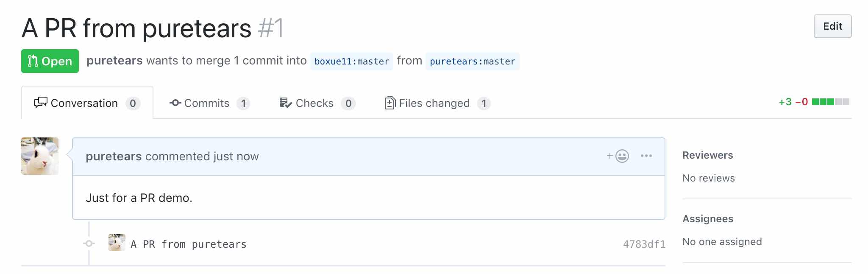Image resolution: width=868 pixels, height=274 pixels.
Task: Click the Conversation speech bubble icon
Action: pyautogui.click(x=40, y=103)
